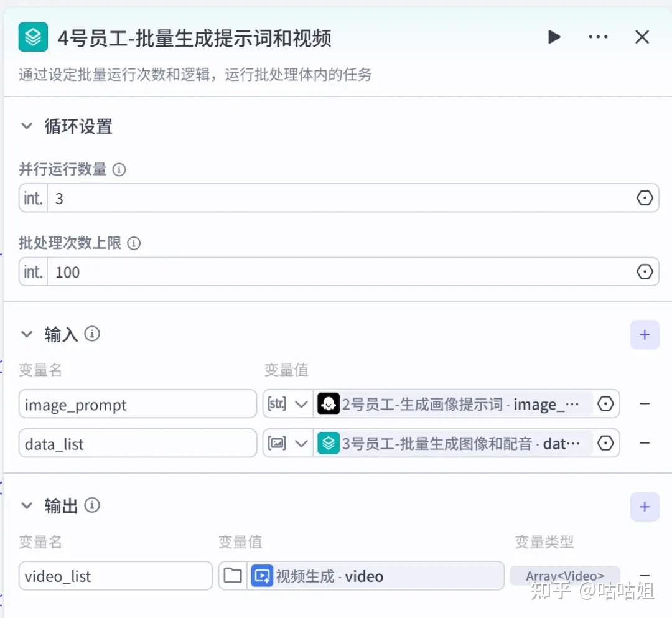
Task: Remove the image_prompt input row
Action: click(x=645, y=404)
